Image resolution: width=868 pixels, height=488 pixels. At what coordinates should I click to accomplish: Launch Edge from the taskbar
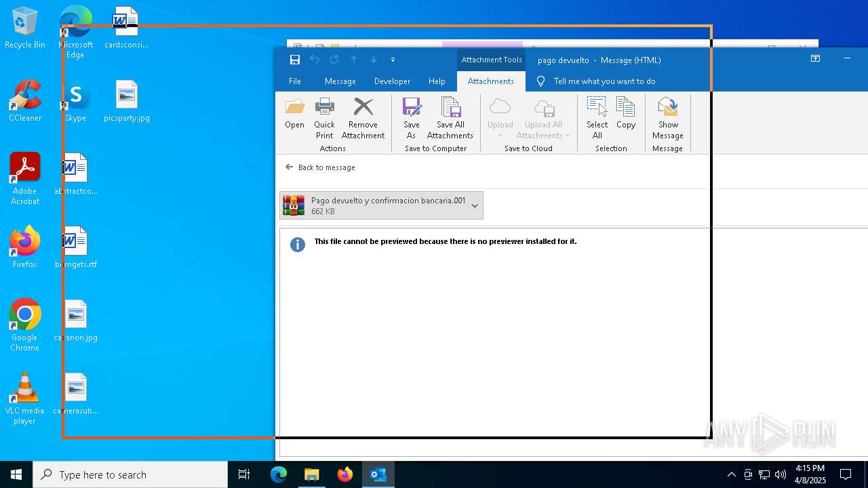(279, 474)
